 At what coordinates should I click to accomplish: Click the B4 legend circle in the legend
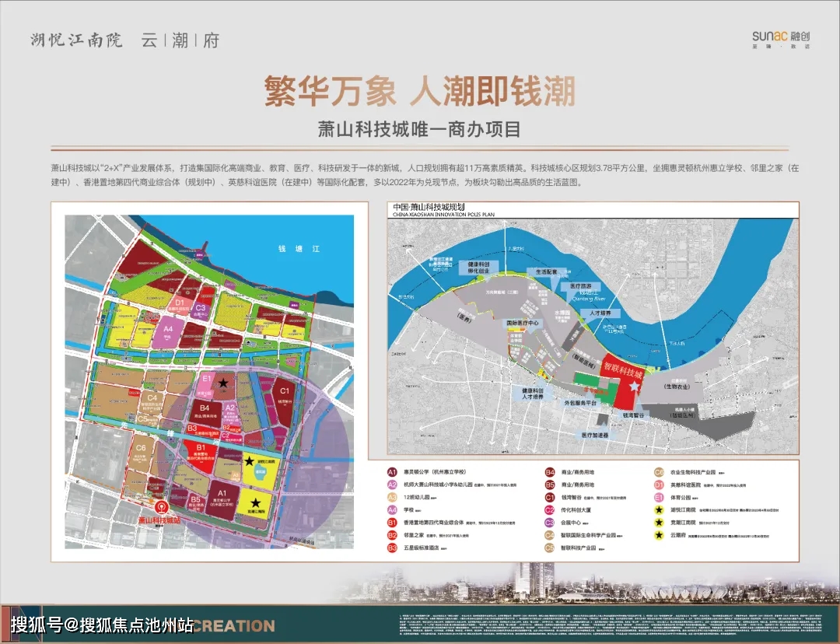pyautogui.click(x=550, y=472)
